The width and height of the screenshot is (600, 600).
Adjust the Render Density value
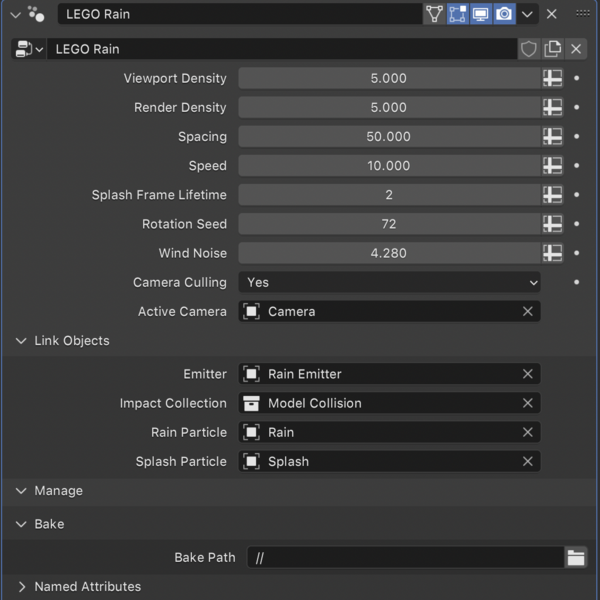point(389,107)
